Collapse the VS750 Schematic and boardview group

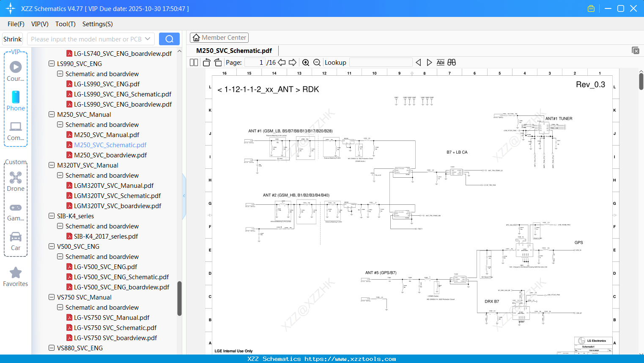[x=60, y=307]
